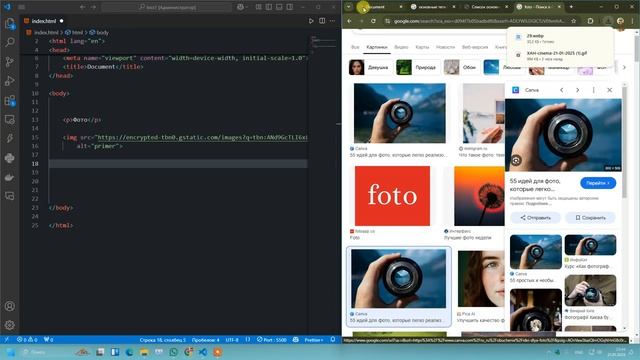Switch to the third Chrome tab
Screen dimensions: 640x360
pos(485,7)
